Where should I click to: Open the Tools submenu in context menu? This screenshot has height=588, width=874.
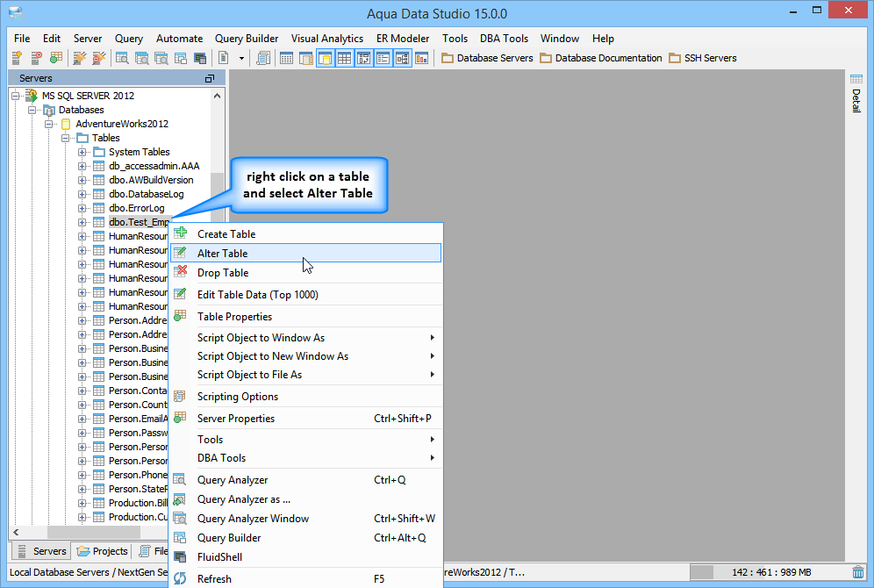pos(306,439)
